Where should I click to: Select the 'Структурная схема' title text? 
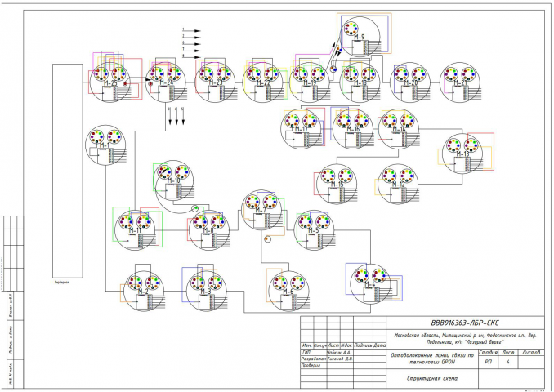tap(432, 379)
